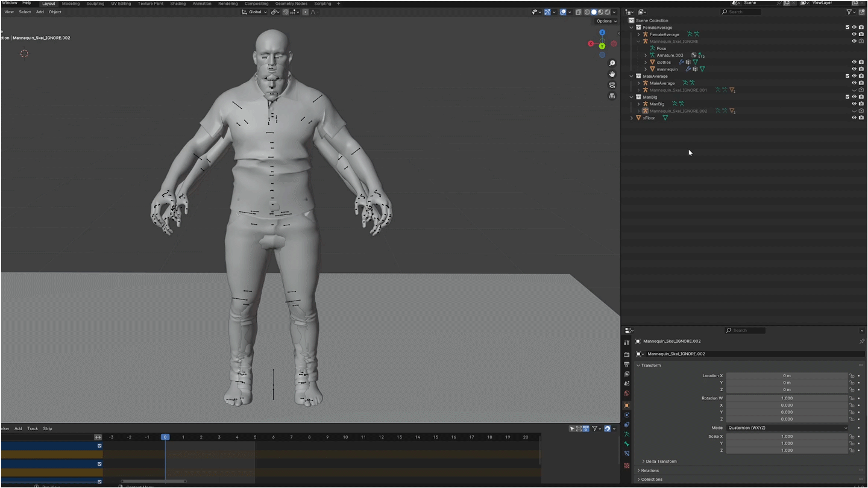Toggle visibility of the clothes object
This screenshot has width=868, height=488.
pyautogui.click(x=854, y=62)
